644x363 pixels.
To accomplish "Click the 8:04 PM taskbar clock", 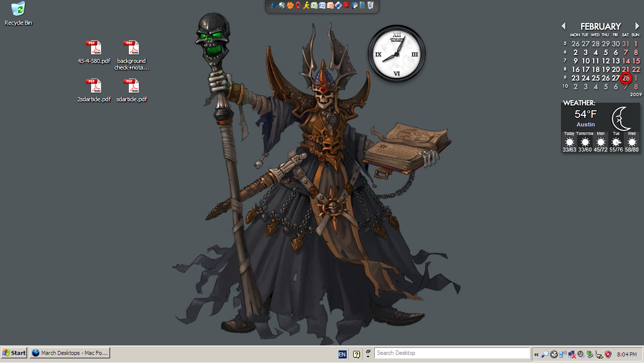I will click(626, 354).
